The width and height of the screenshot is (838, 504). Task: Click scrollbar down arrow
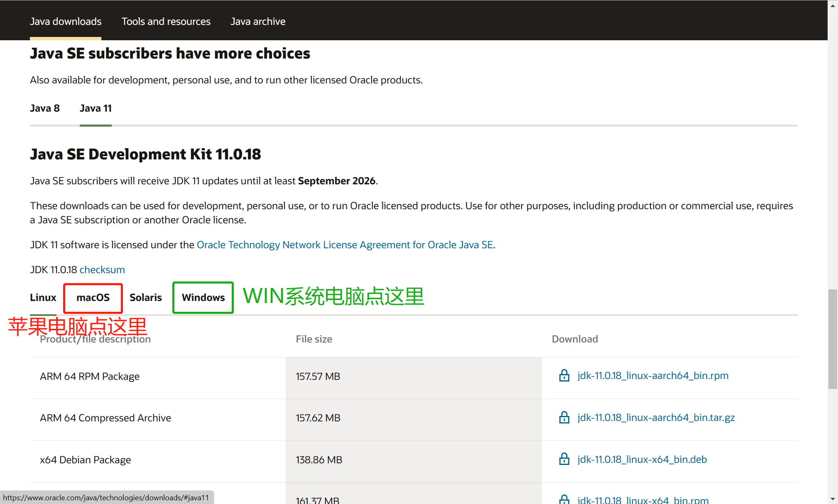[833, 499]
